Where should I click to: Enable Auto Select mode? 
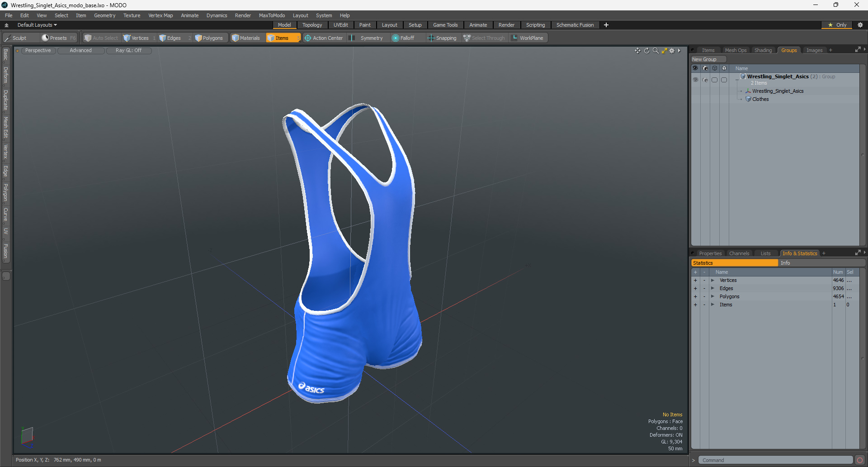click(101, 38)
